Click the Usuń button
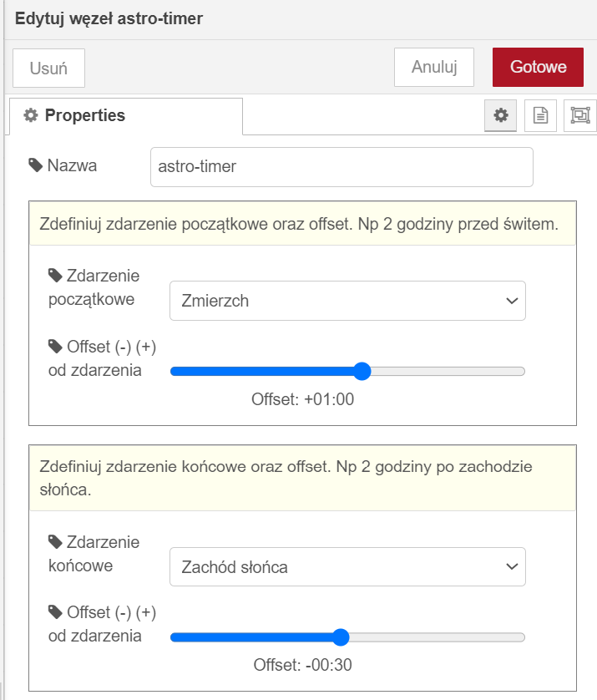 click(x=48, y=68)
